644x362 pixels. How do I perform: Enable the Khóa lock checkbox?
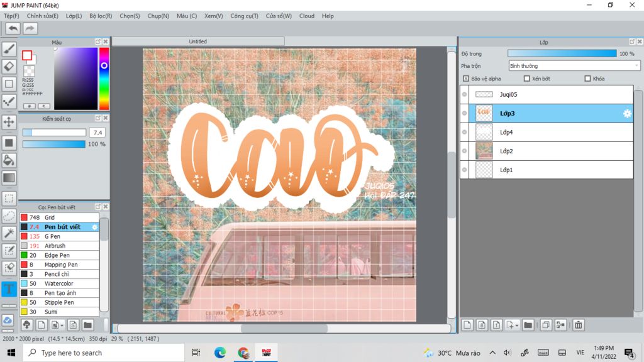tap(588, 79)
